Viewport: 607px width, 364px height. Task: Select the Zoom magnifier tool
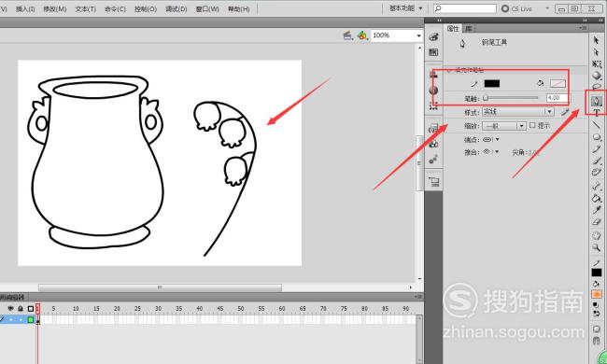(597, 247)
